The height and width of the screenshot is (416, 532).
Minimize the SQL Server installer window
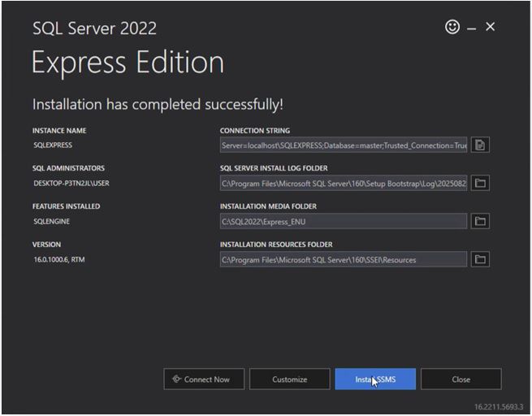(x=472, y=28)
